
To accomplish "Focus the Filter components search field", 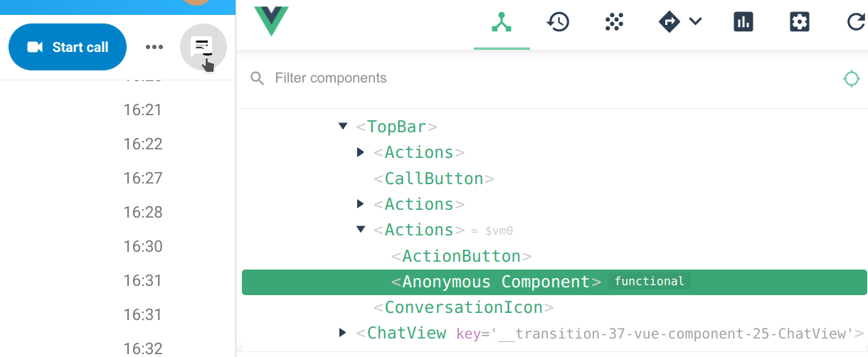I will pos(427,78).
